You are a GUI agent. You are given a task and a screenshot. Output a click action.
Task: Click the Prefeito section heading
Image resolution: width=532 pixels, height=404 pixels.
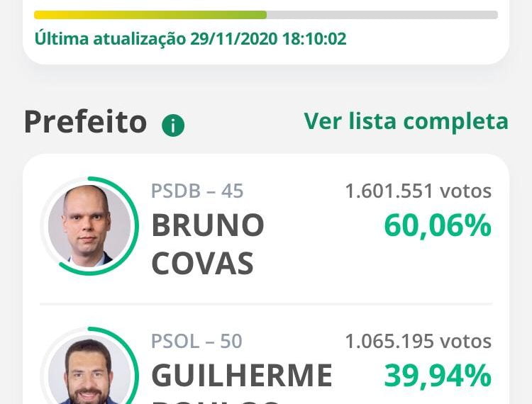[x=86, y=122]
